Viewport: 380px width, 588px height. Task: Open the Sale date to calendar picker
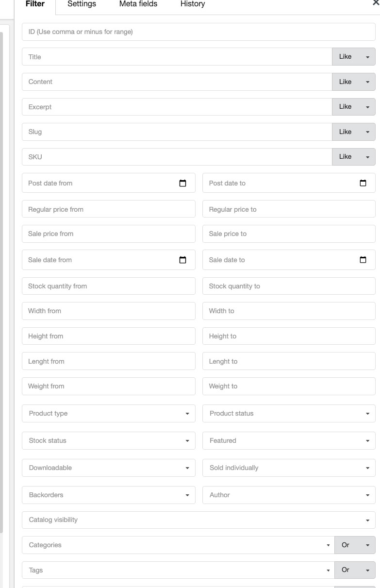coord(363,260)
